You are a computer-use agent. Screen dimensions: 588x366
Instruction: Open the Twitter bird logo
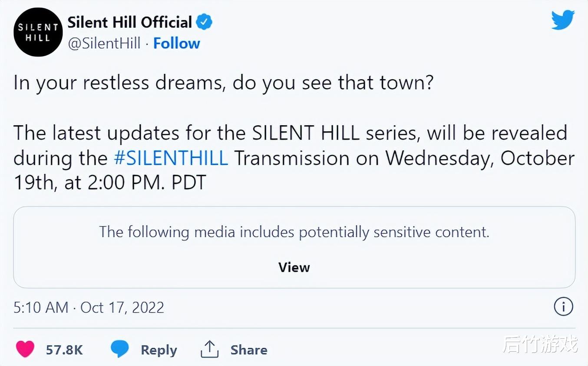(563, 20)
